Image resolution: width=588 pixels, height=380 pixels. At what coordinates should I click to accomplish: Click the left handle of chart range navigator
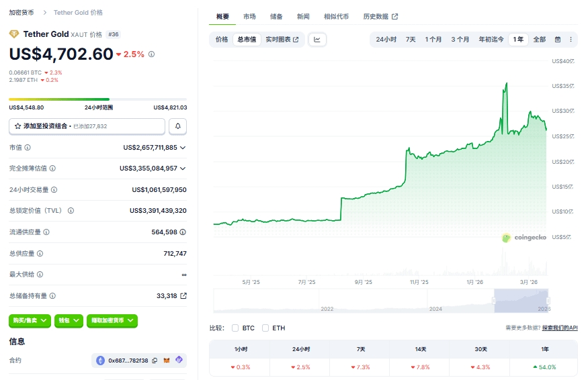pos(494,301)
